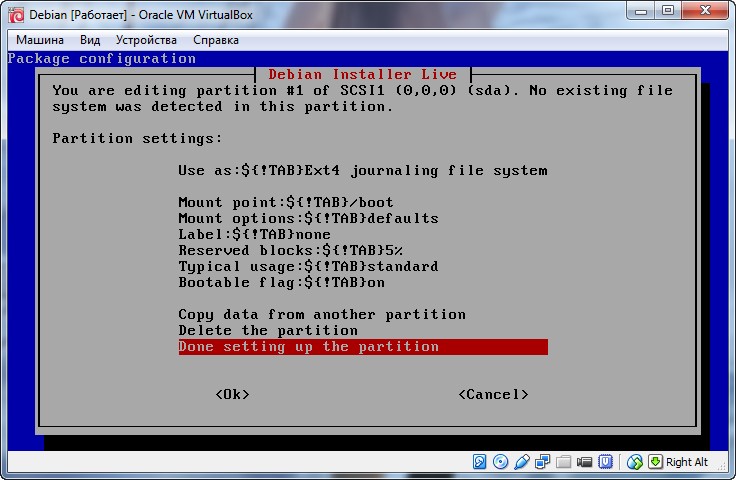This screenshot has width=736, height=480.
Task: Open the Вид menu
Action: 90,40
